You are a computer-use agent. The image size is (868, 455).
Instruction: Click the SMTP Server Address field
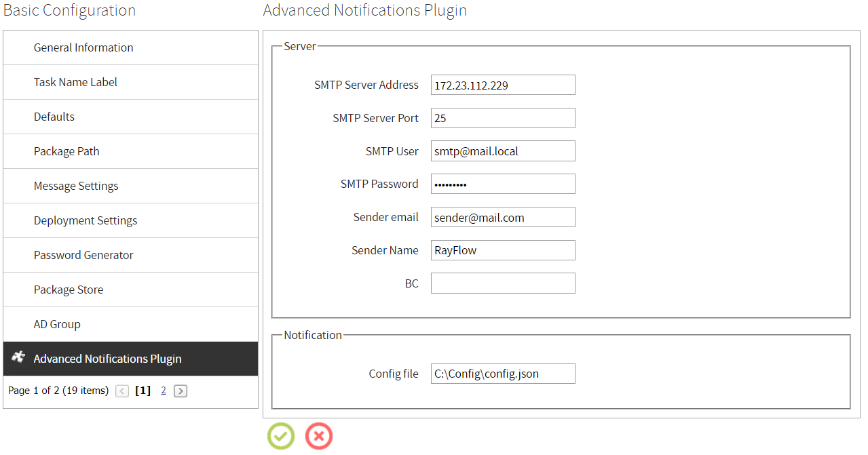click(502, 84)
